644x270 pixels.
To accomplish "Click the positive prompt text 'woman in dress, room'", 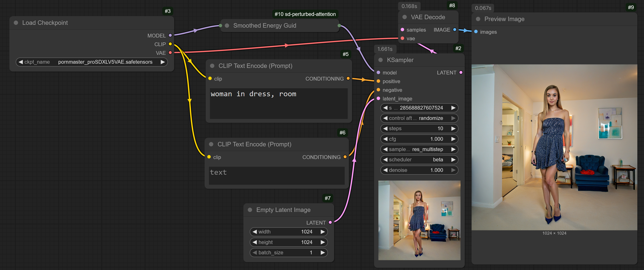I will pyautogui.click(x=253, y=94).
